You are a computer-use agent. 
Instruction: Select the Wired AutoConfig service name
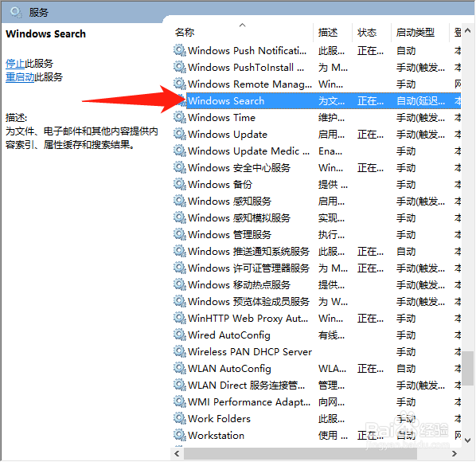[x=229, y=335]
